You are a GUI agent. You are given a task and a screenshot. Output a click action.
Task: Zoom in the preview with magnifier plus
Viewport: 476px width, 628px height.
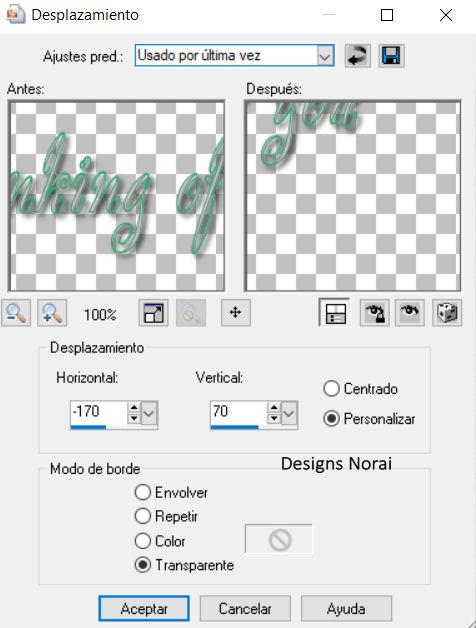tap(52, 313)
